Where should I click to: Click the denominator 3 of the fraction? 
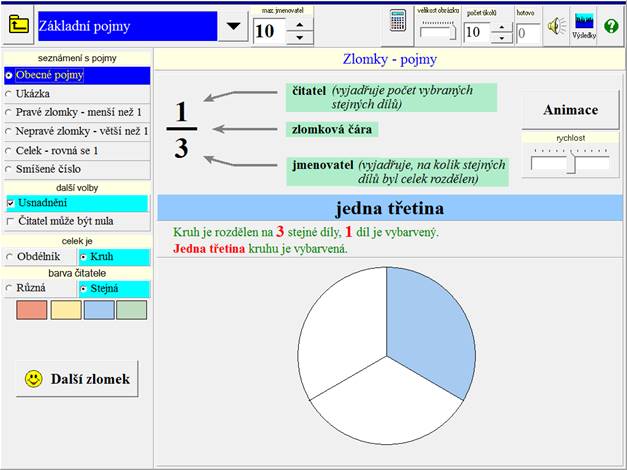181,148
